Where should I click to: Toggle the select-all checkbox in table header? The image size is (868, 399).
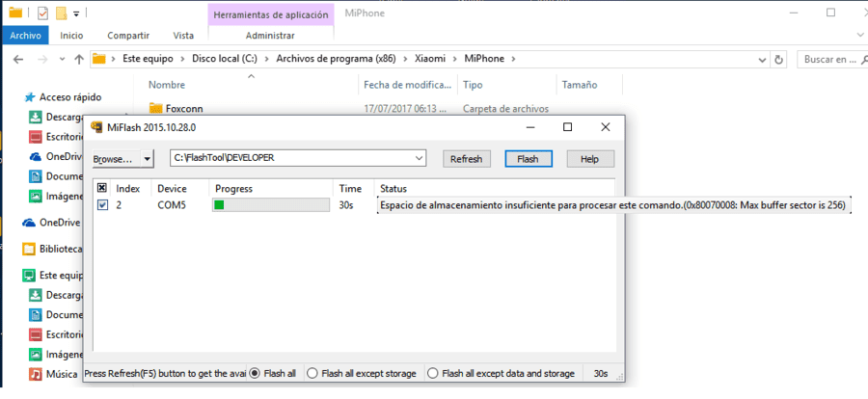coord(102,188)
